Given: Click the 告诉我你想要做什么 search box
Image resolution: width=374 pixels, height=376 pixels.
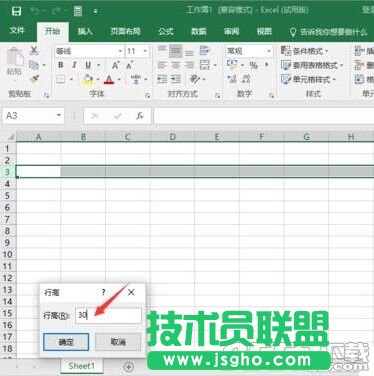Looking at the screenshot, I should point(328,32).
